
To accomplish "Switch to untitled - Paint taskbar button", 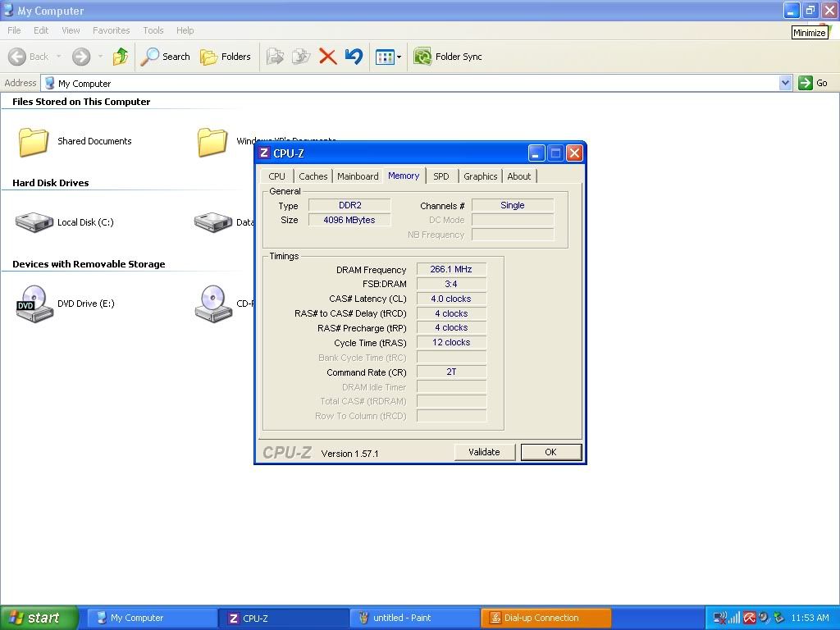I will coord(415,618).
